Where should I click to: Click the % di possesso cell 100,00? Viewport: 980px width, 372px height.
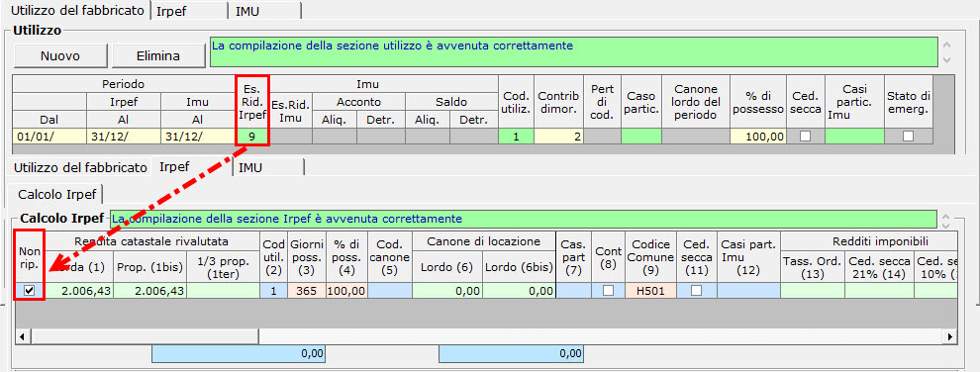[x=758, y=137]
